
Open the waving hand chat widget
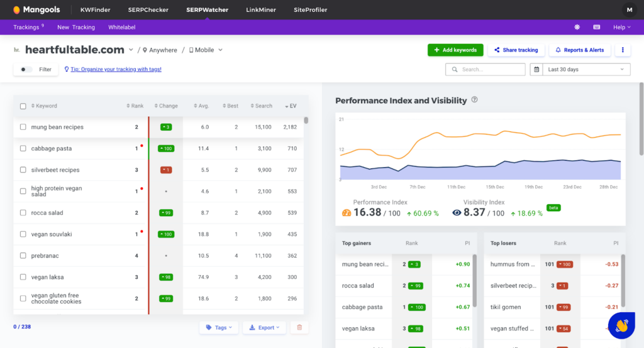tap(621, 325)
